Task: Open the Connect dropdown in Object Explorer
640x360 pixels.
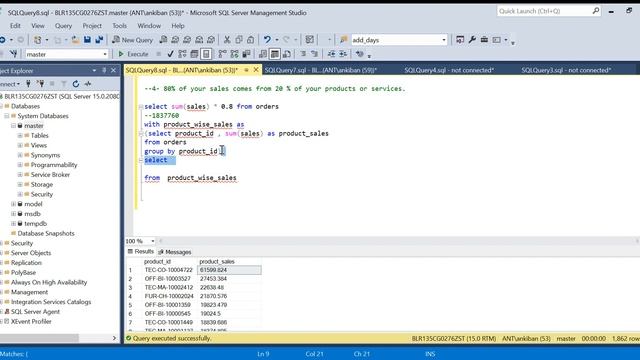Action: click(x=10, y=84)
